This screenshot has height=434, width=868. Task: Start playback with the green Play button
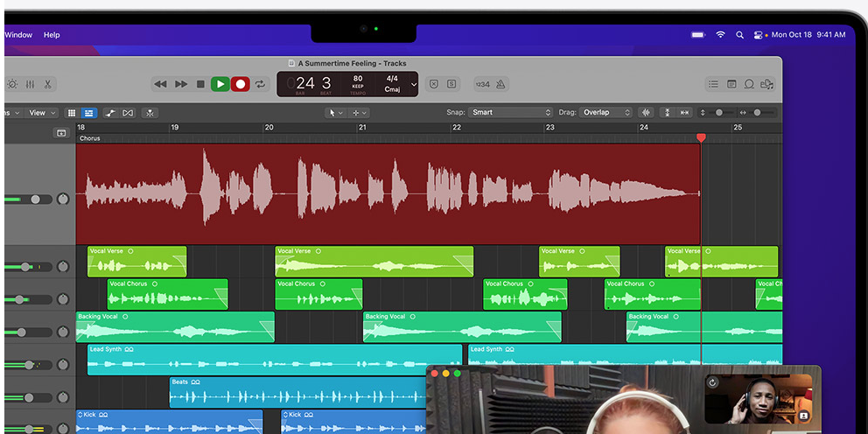tap(220, 84)
